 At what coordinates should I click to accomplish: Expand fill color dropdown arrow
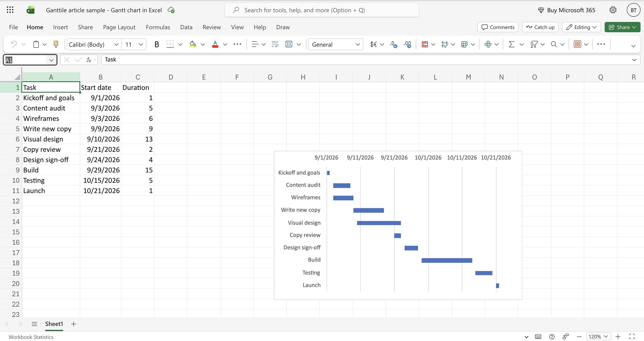(203, 45)
